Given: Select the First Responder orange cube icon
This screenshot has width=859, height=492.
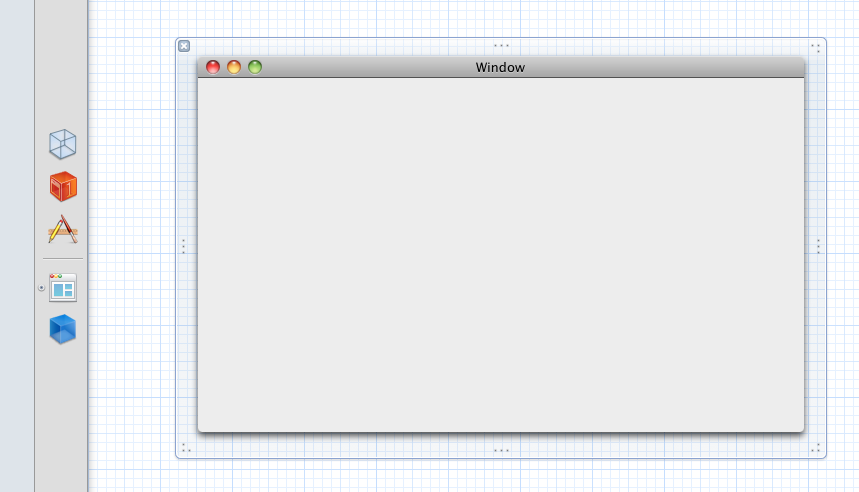Looking at the screenshot, I should click(x=63, y=186).
